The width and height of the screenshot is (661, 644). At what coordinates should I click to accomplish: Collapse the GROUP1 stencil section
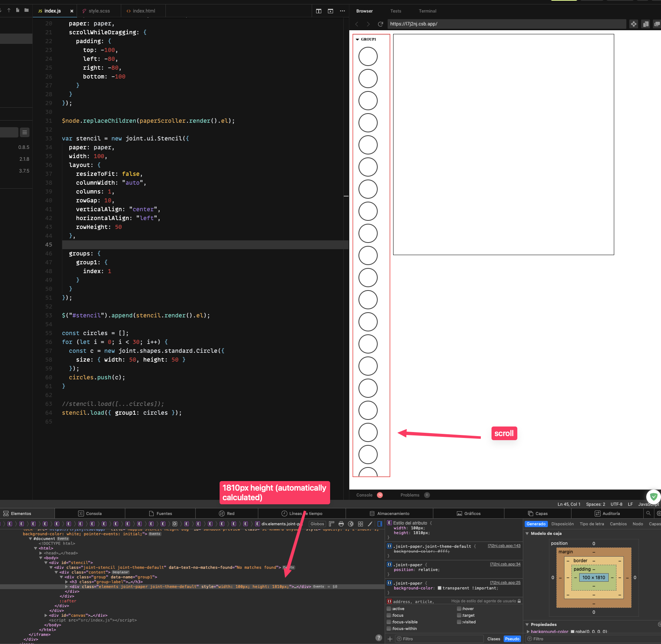pos(357,39)
